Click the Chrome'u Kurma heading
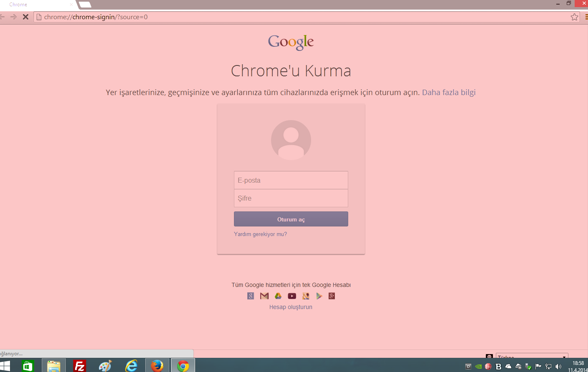 (x=291, y=71)
